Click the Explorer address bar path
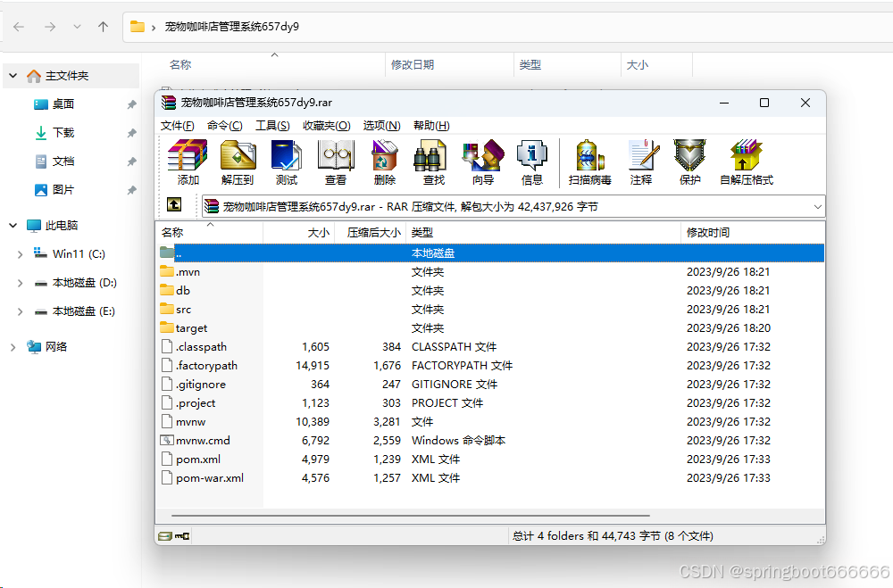This screenshot has height=588, width=893. pos(231,27)
